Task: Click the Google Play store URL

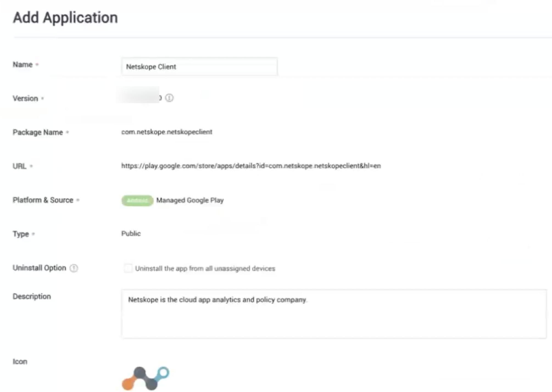Action: [x=251, y=166]
